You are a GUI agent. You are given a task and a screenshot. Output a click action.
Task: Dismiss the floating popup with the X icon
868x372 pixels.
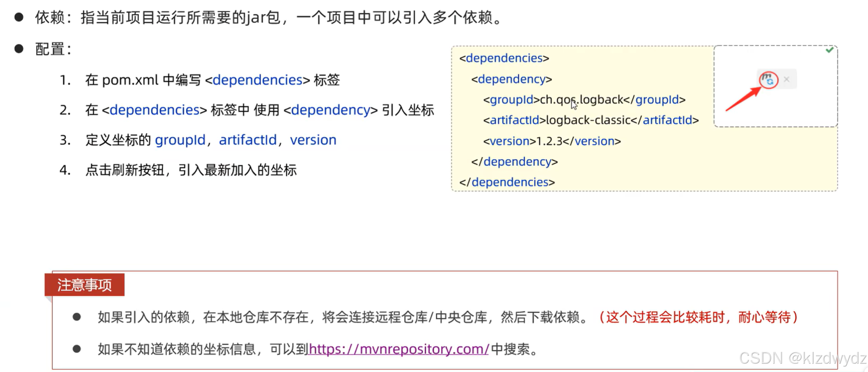(x=787, y=79)
